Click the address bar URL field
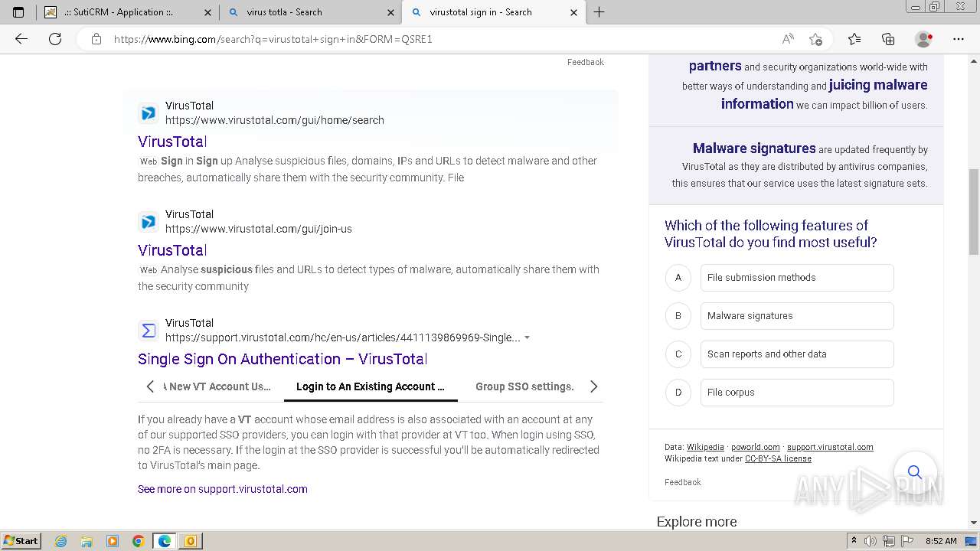The height and width of the screenshot is (551, 980). pyautogui.click(x=444, y=39)
